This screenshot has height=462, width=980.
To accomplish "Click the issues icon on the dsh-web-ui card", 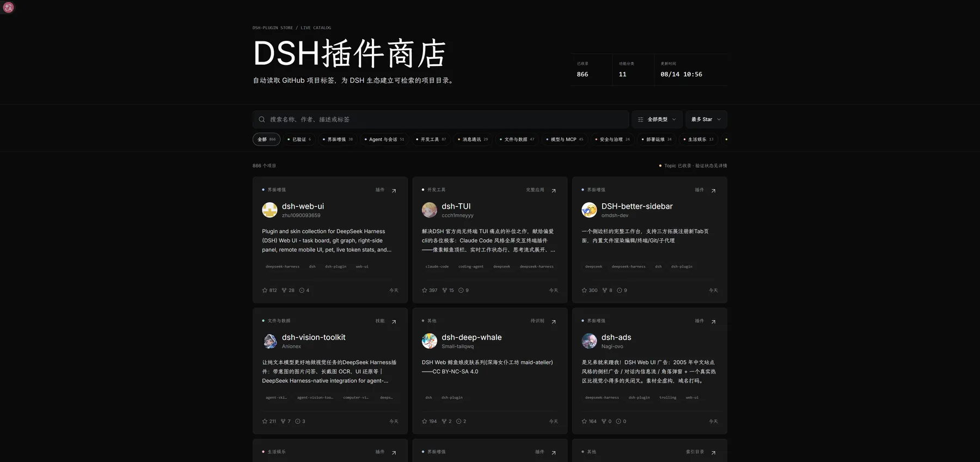I will pyautogui.click(x=302, y=290).
